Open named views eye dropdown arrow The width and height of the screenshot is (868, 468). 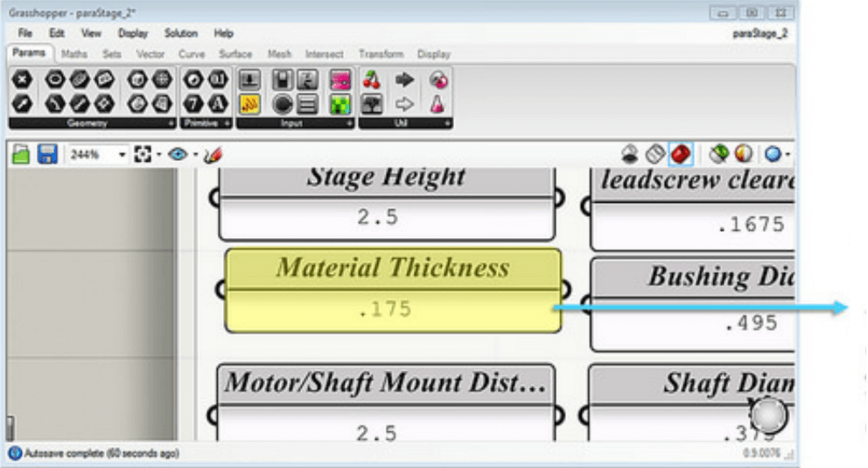click(195, 155)
